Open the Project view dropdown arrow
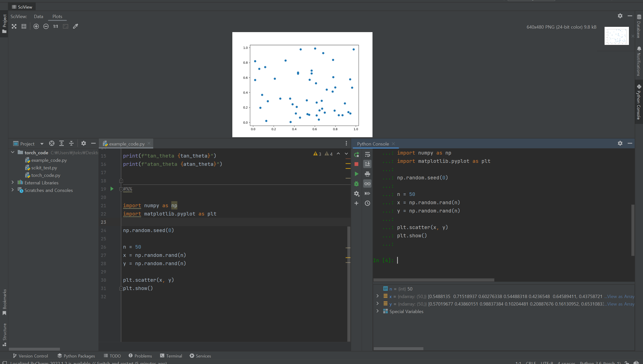Screen dimensions: 643x364 [x=42, y=144]
